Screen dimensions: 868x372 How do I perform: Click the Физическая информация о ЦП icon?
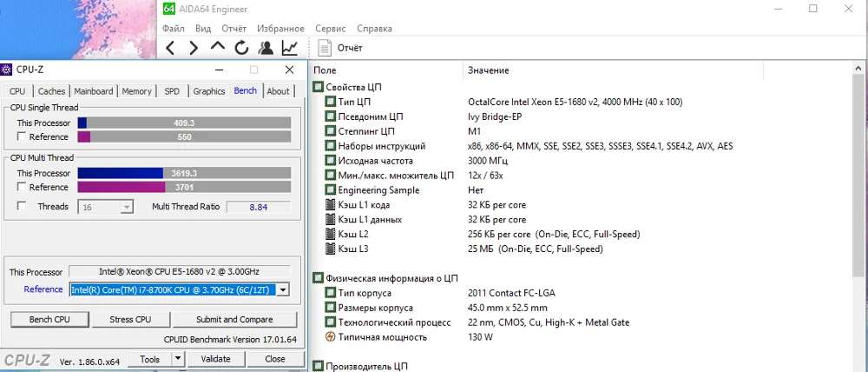click(318, 278)
